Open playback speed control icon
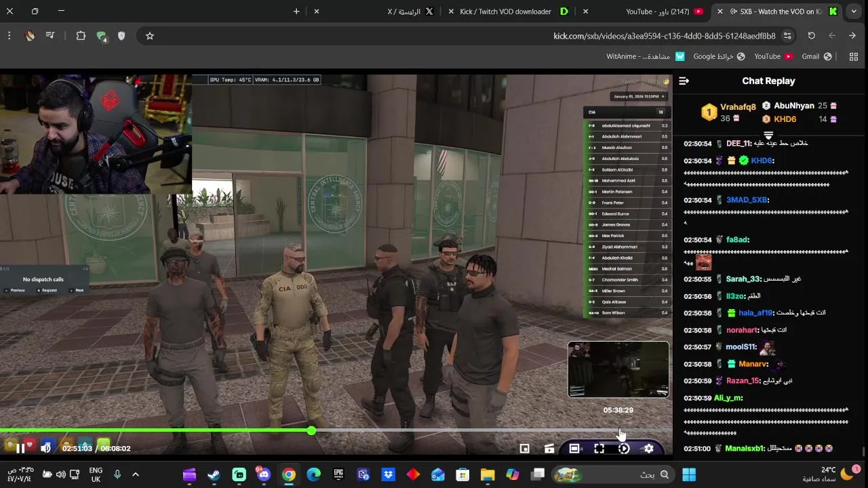Image resolution: width=868 pixels, height=488 pixels. [624, 448]
